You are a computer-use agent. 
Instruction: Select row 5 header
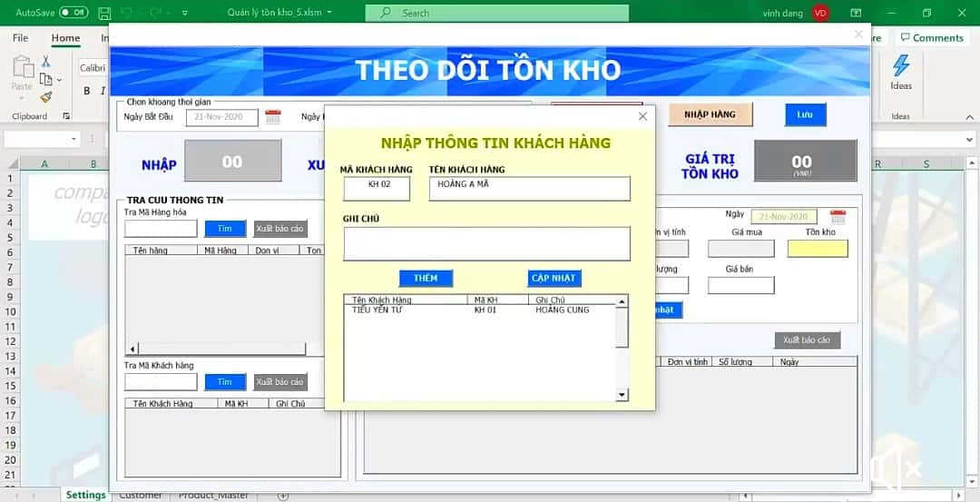(x=9, y=238)
